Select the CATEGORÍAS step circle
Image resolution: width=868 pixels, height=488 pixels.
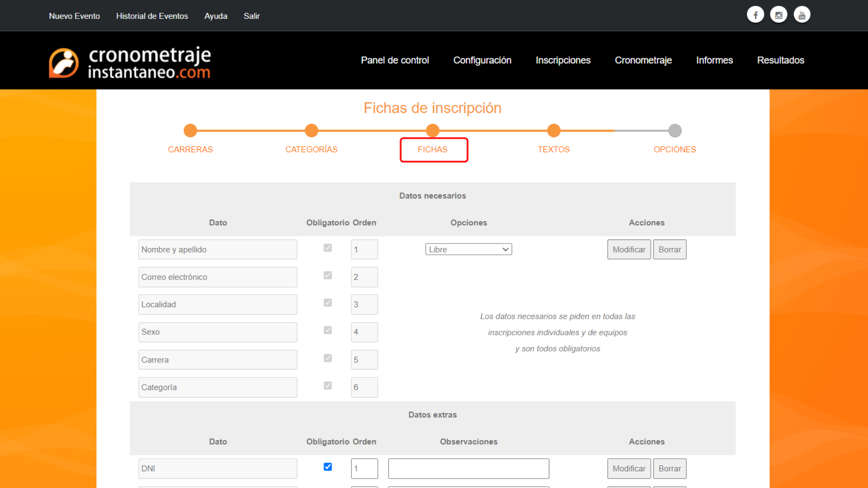point(311,130)
